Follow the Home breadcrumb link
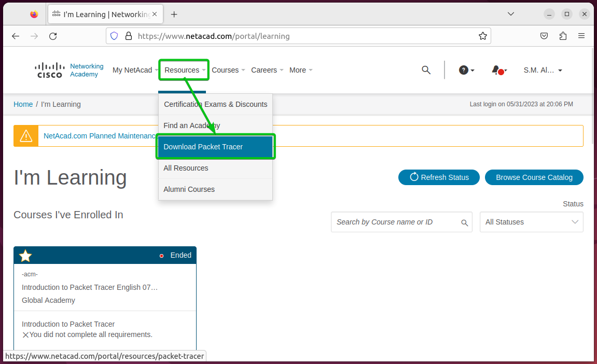The width and height of the screenshot is (597, 364). point(23,104)
